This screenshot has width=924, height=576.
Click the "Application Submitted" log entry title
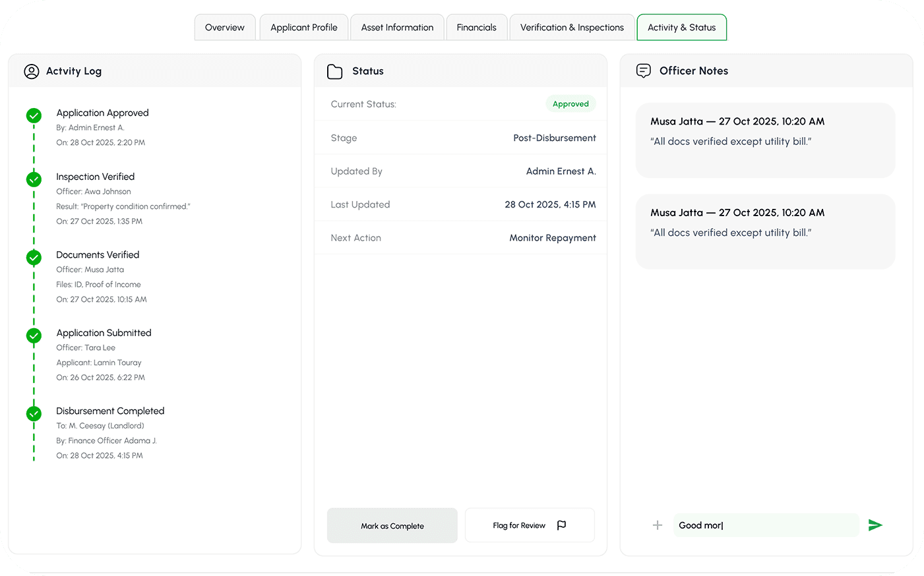coord(104,333)
